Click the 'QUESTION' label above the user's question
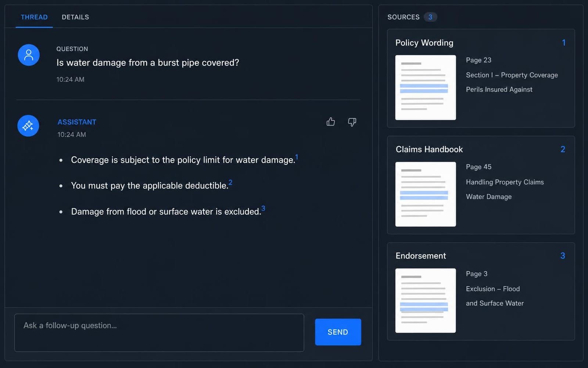Screen dimensions: 588x368 (72, 49)
